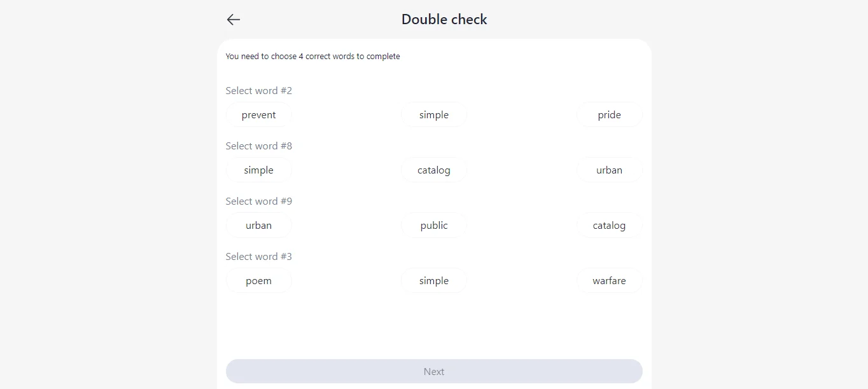Choose "public" for word #9

pos(434,226)
